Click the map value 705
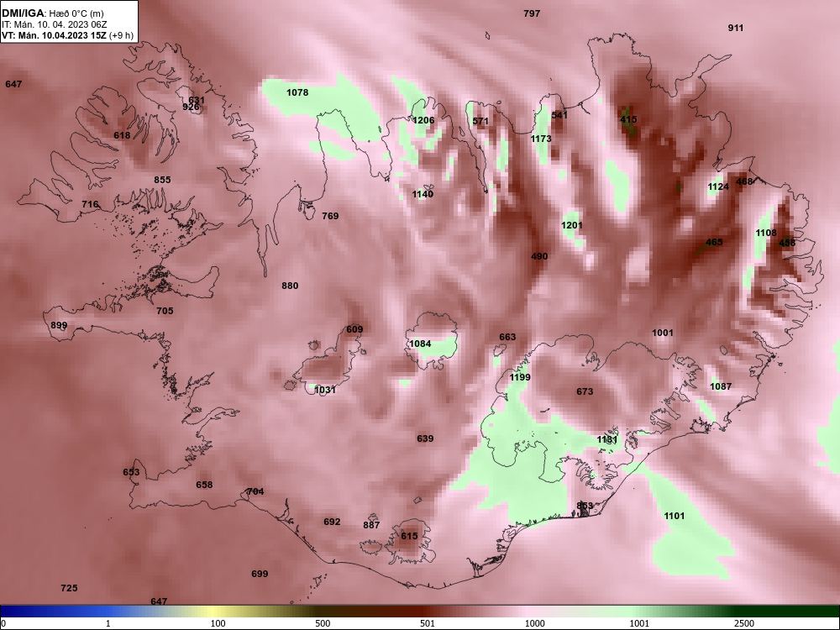 point(165,311)
